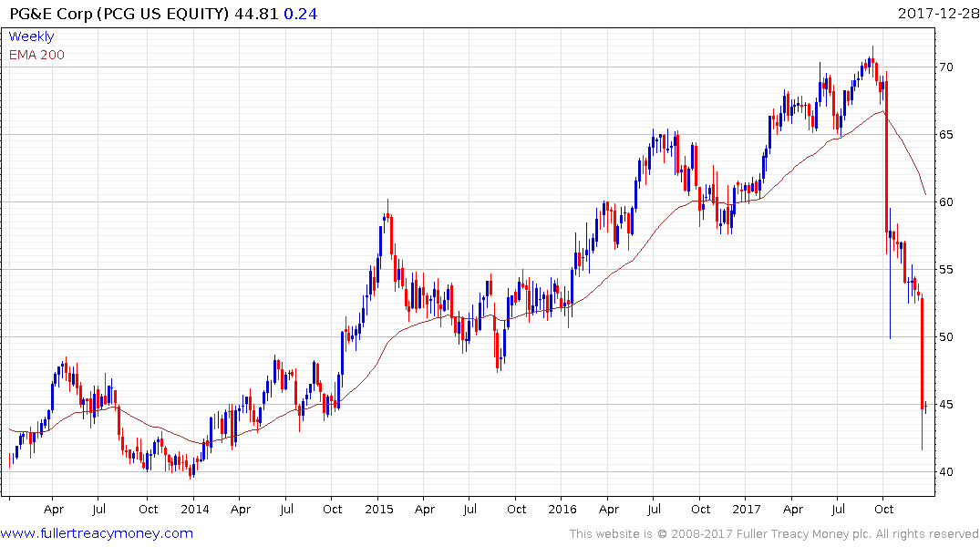The image size is (980, 547).
Task: Select the '2014' x-axis label
Action: coord(194,509)
